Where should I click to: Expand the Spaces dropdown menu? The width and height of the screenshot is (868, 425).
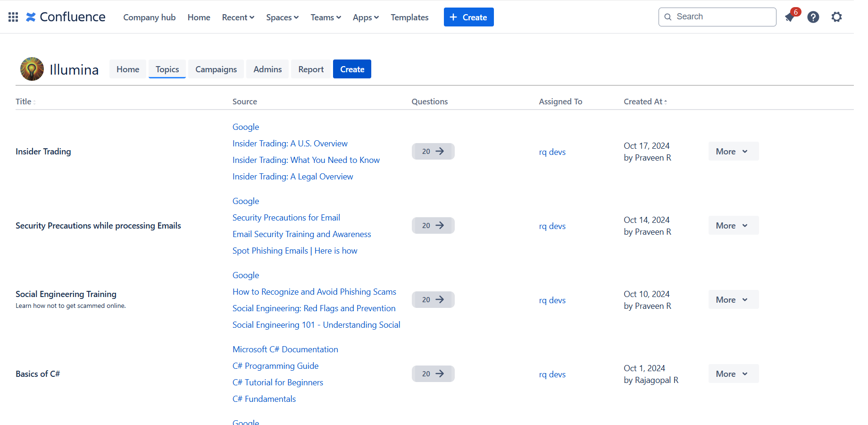point(282,17)
